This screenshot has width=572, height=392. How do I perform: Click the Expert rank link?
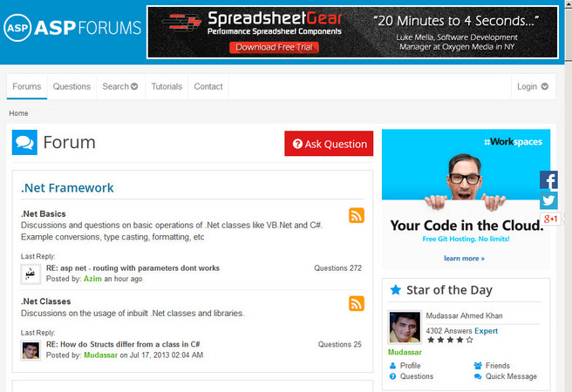(486, 331)
